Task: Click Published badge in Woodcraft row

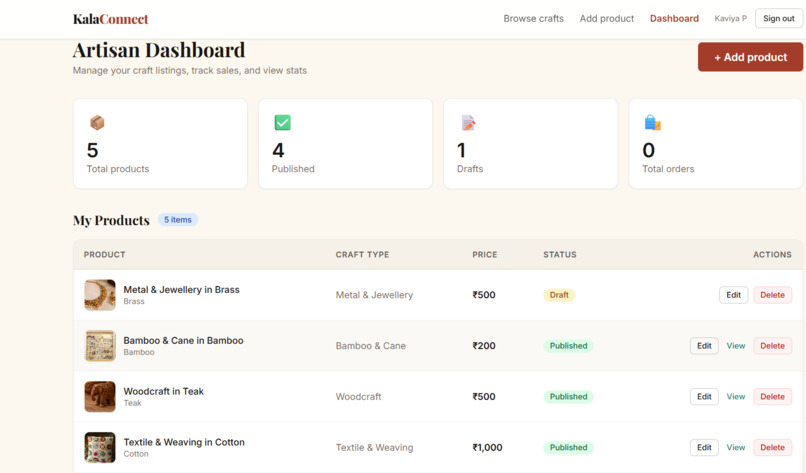Action: 568,396
